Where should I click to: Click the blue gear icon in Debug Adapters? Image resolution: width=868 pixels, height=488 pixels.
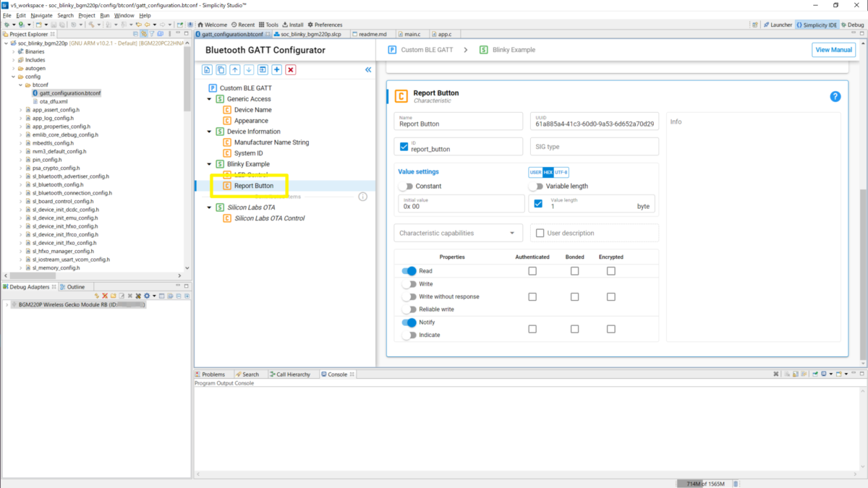[x=147, y=296]
